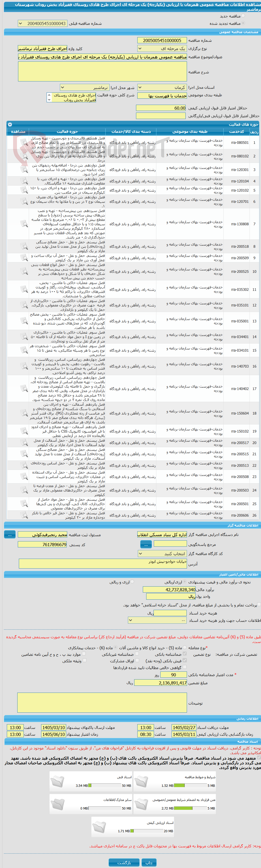Image resolution: width=261 pixels, height=868 pixels.
Task: Click ellipsis button beside مرجع پاسخگویی
Action: pos(146,544)
